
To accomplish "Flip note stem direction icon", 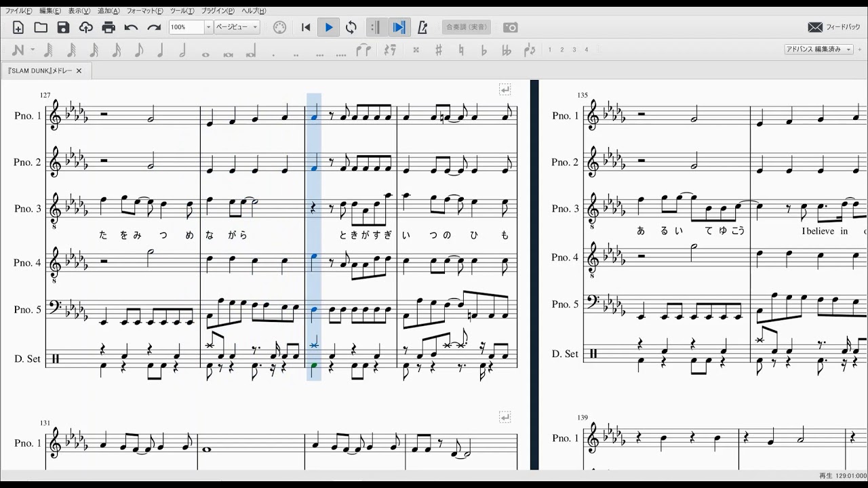I will [529, 50].
